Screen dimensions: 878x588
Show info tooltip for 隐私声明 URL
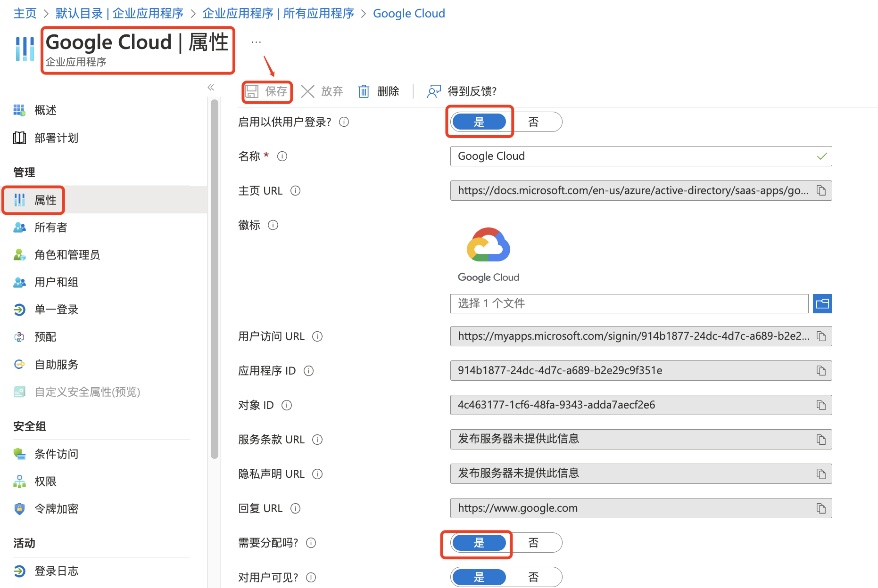pyautogui.click(x=317, y=474)
